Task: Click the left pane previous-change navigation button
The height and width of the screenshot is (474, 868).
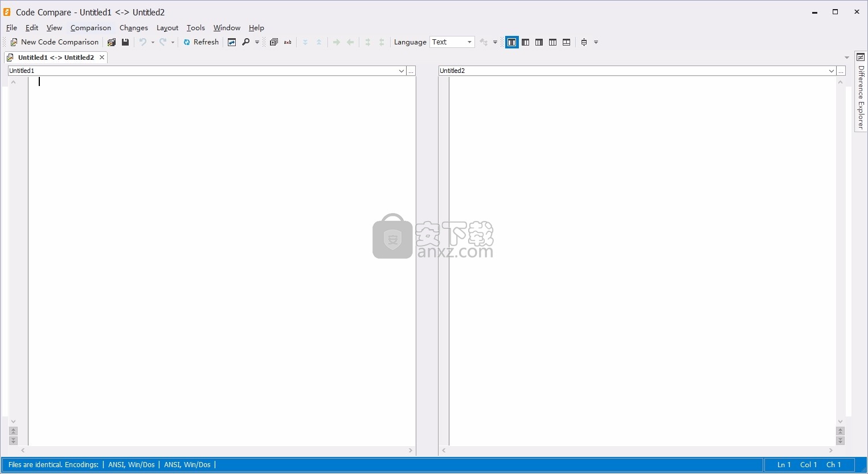Action: click(x=14, y=431)
